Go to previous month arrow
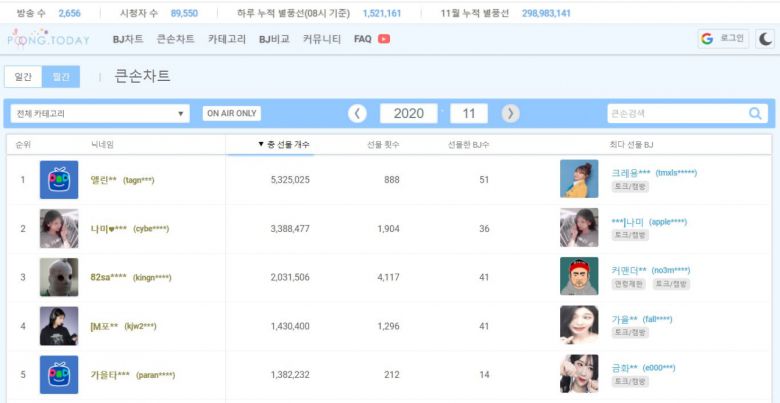 [x=357, y=114]
